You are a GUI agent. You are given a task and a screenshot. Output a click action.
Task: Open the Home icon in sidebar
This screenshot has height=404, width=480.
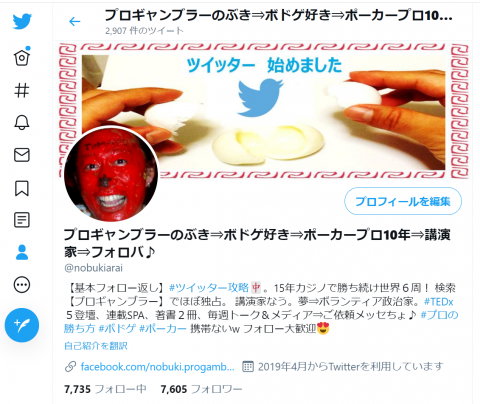click(22, 57)
